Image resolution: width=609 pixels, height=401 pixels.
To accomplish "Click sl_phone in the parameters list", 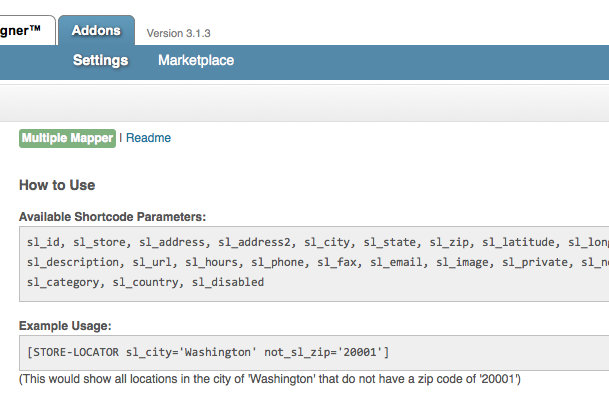I will click(x=277, y=262).
